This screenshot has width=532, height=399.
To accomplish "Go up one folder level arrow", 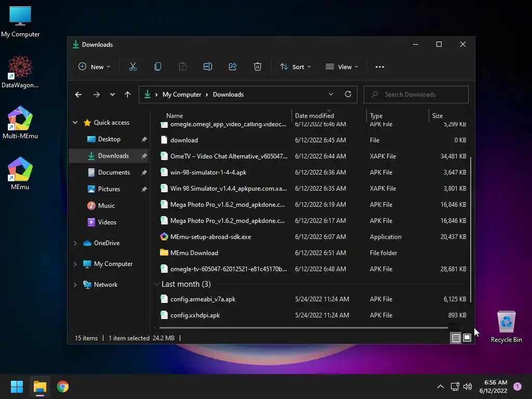I will [128, 95].
